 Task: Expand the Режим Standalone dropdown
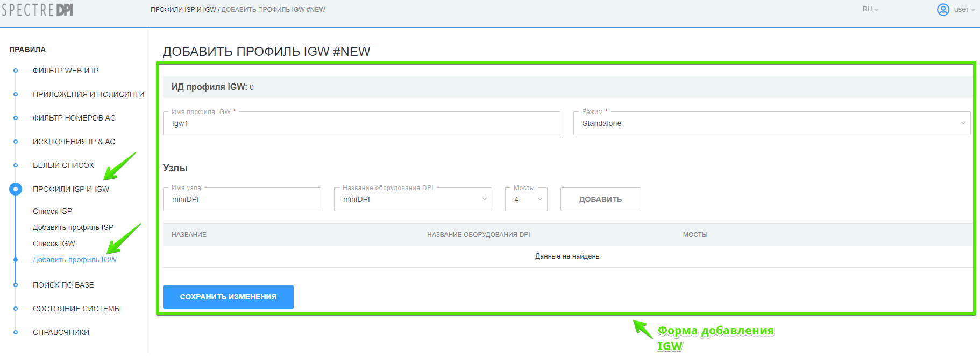pyautogui.click(x=771, y=123)
